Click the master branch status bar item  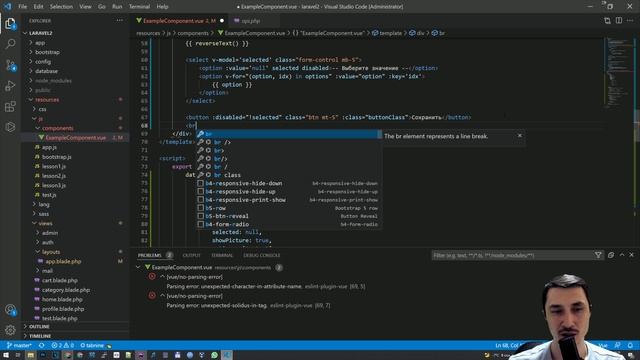19,345
